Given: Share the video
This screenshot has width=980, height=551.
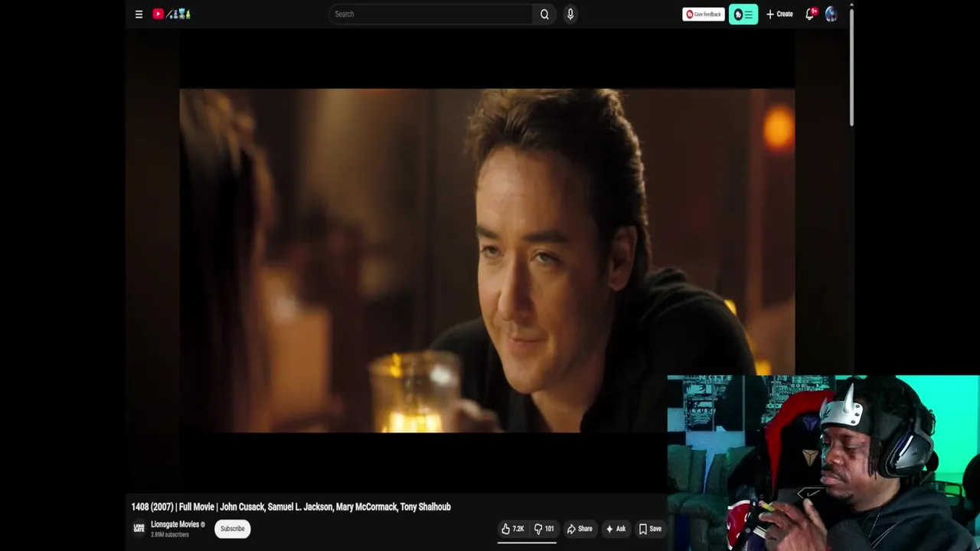Looking at the screenshot, I should (580, 529).
